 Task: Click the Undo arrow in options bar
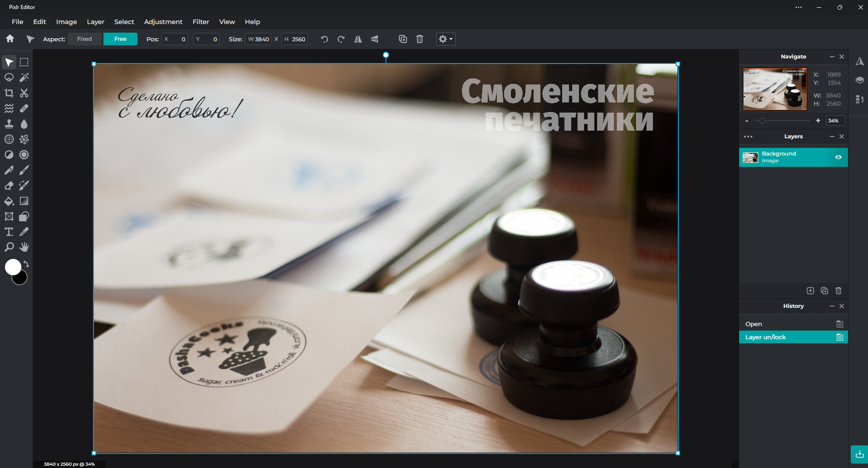point(324,39)
